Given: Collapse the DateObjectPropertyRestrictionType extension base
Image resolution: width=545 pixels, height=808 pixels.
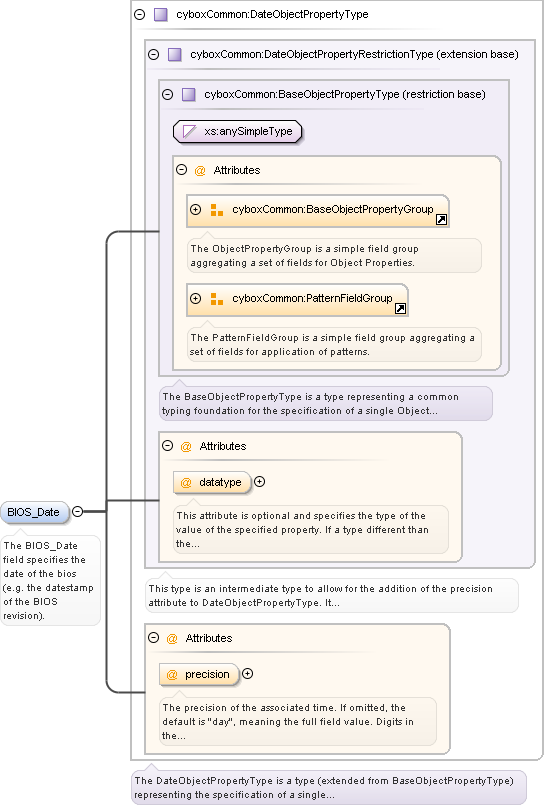Looking at the screenshot, I should [154, 54].
